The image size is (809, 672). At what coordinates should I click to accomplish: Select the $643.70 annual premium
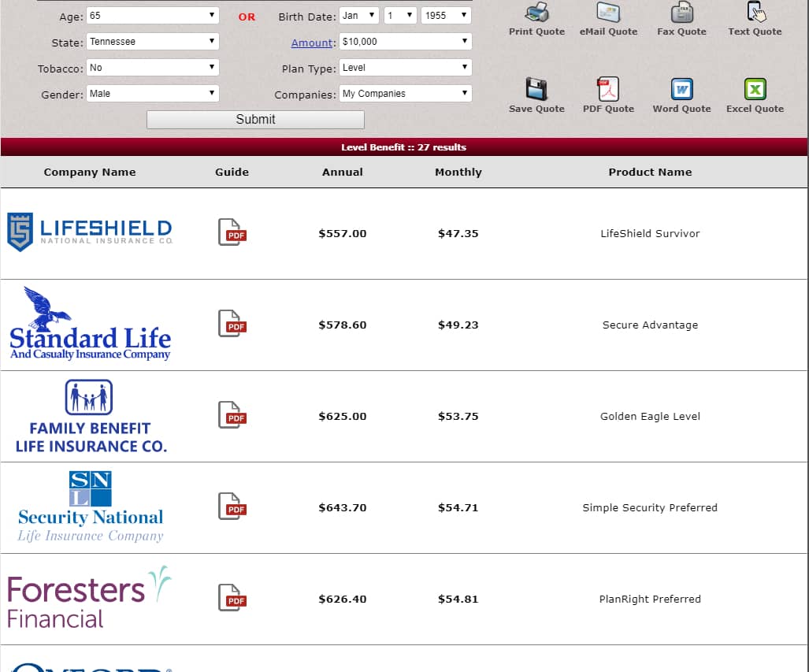click(343, 507)
